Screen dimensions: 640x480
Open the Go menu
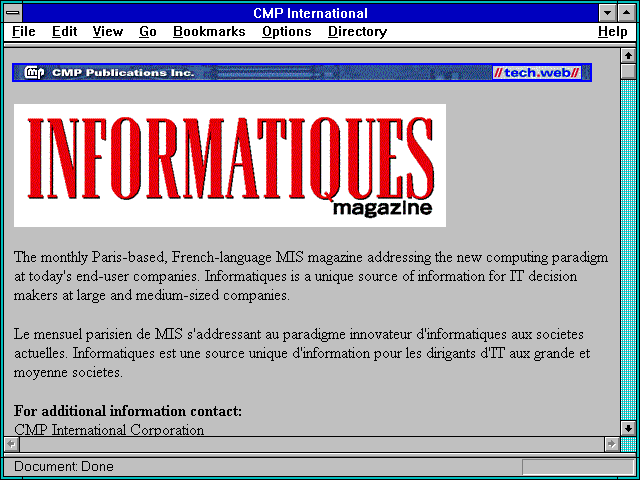pyautogui.click(x=148, y=32)
